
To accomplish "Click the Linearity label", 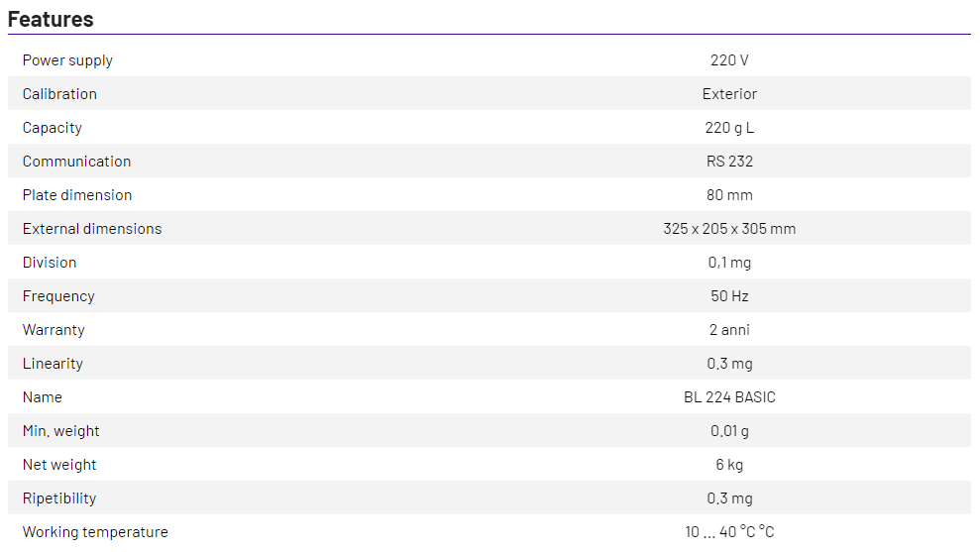I will 53,364.
